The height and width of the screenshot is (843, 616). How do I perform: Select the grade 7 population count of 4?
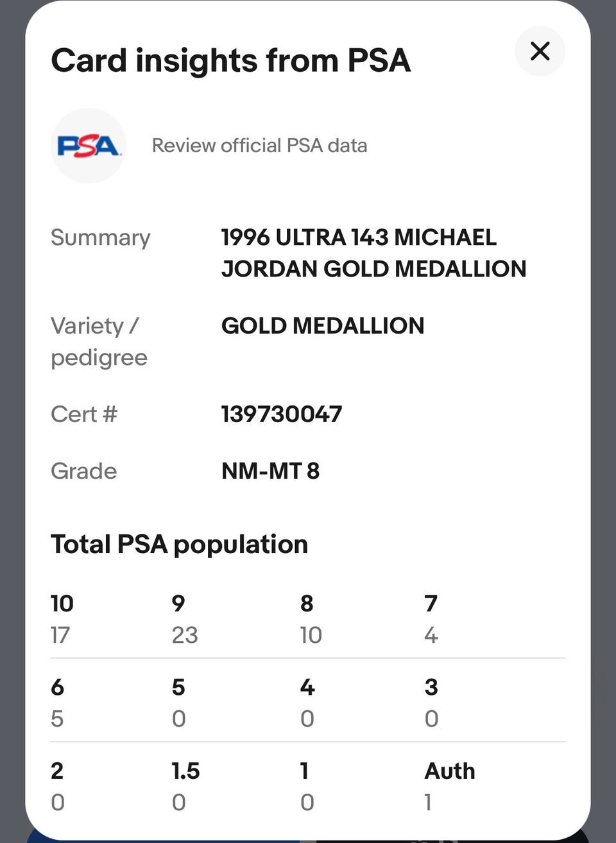pyautogui.click(x=431, y=635)
